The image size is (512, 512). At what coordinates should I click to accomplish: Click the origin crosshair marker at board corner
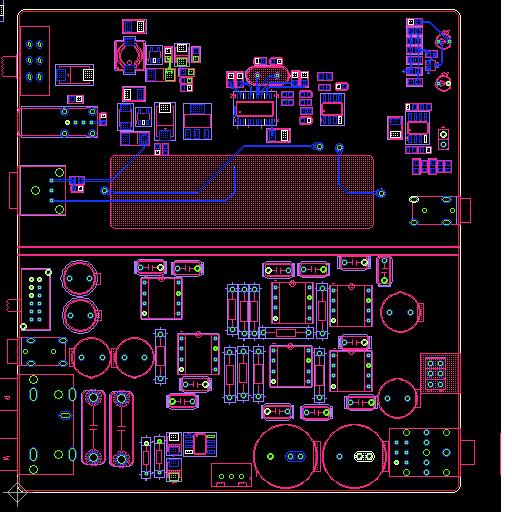tap(17, 493)
